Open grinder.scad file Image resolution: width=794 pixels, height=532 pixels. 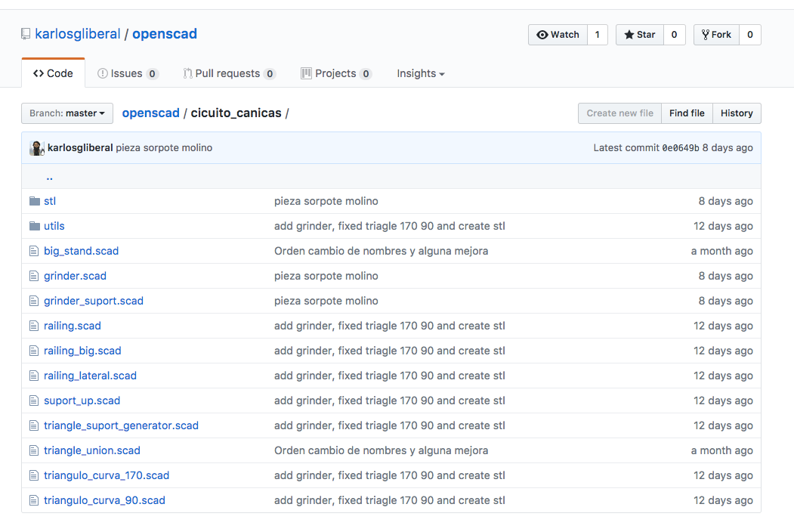[x=75, y=276]
